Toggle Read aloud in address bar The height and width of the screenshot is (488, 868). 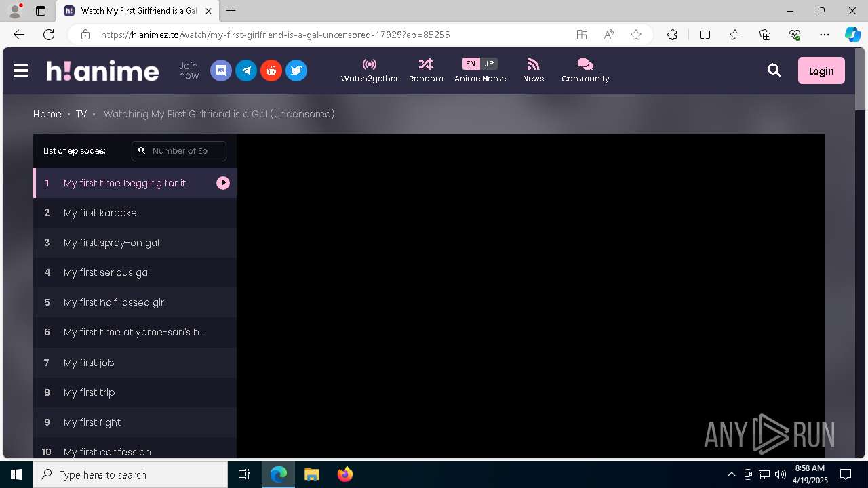609,35
